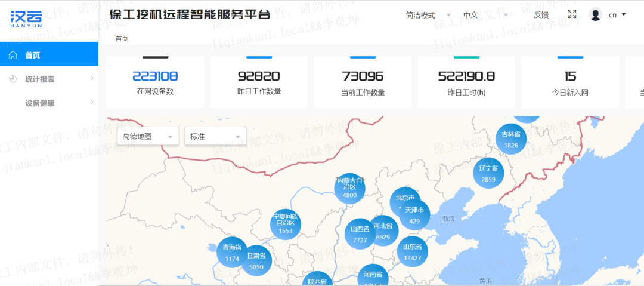The width and height of the screenshot is (644, 286).
Task: Click the 陕西省 map marker
Action: [x=317, y=279]
